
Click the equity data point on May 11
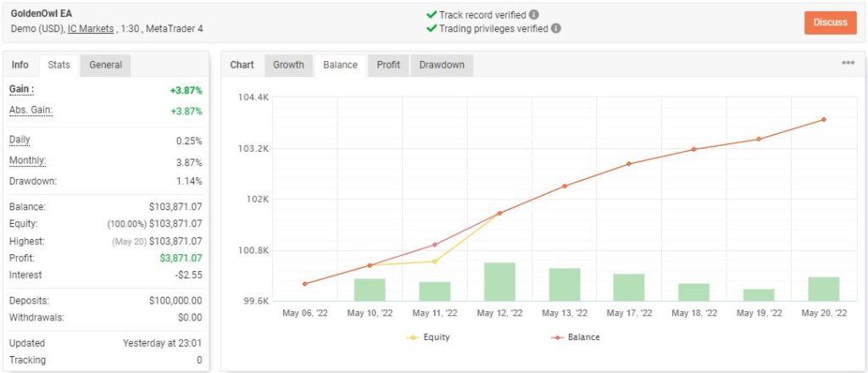tap(434, 261)
